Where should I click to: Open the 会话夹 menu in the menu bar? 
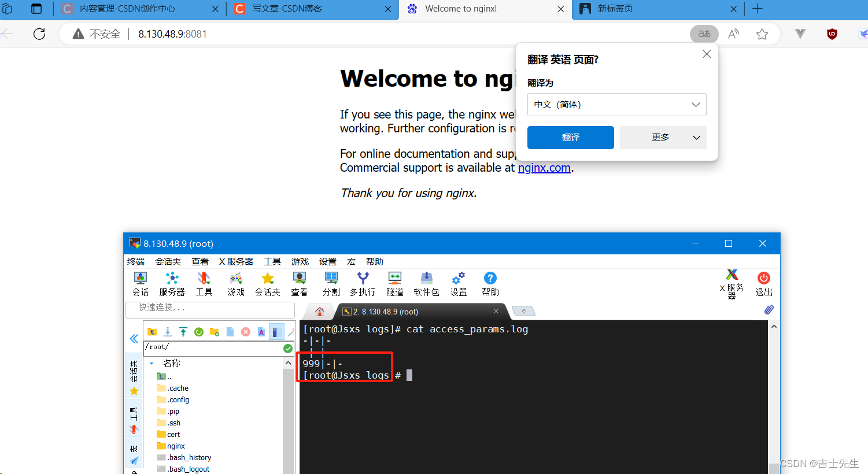(168, 262)
